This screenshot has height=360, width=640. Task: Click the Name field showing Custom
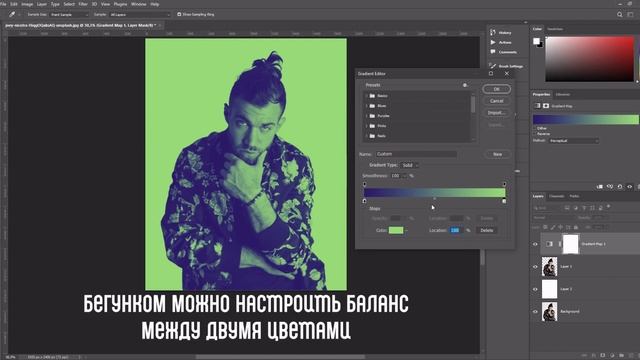[x=416, y=154]
